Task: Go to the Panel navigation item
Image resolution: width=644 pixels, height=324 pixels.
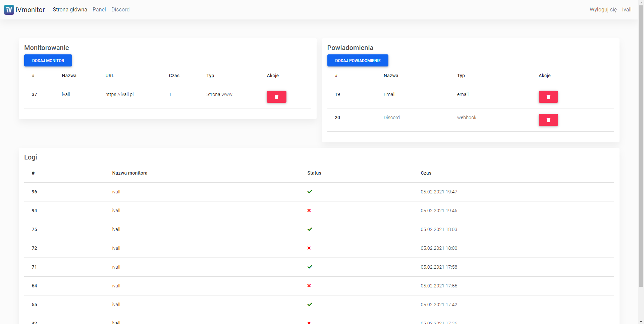Action: pos(99,10)
